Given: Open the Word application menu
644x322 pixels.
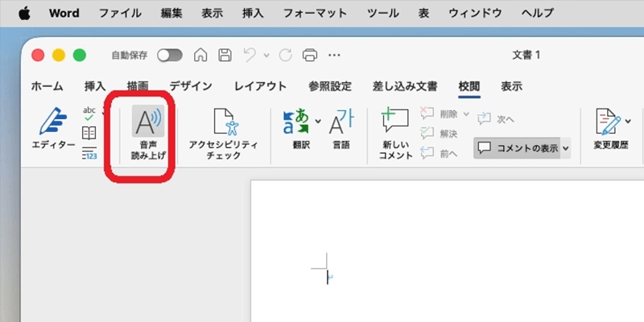Looking at the screenshot, I should (64, 13).
